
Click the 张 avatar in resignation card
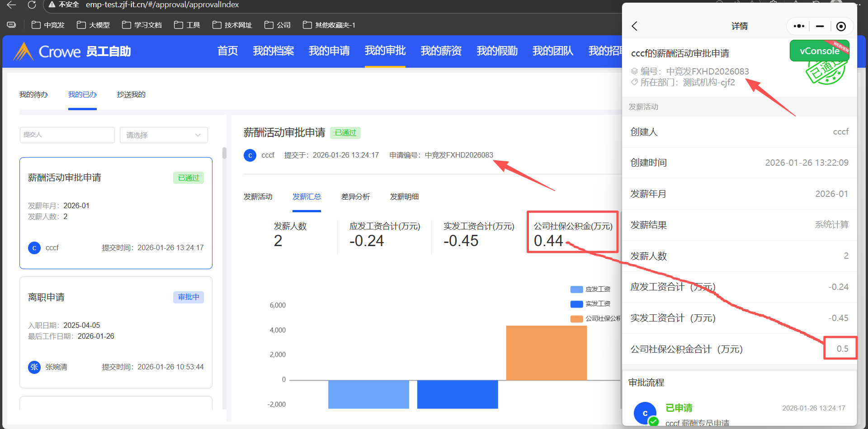click(x=34, y=367)
